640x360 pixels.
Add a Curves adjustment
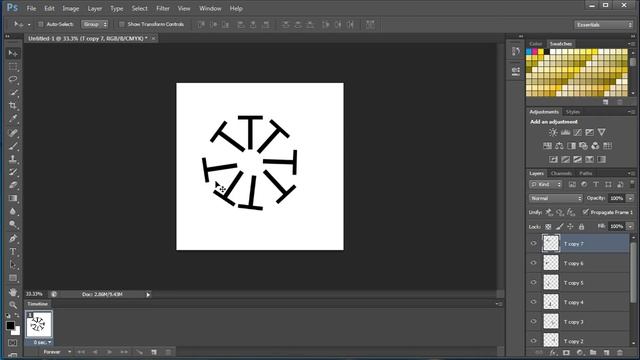coord(578,132)
